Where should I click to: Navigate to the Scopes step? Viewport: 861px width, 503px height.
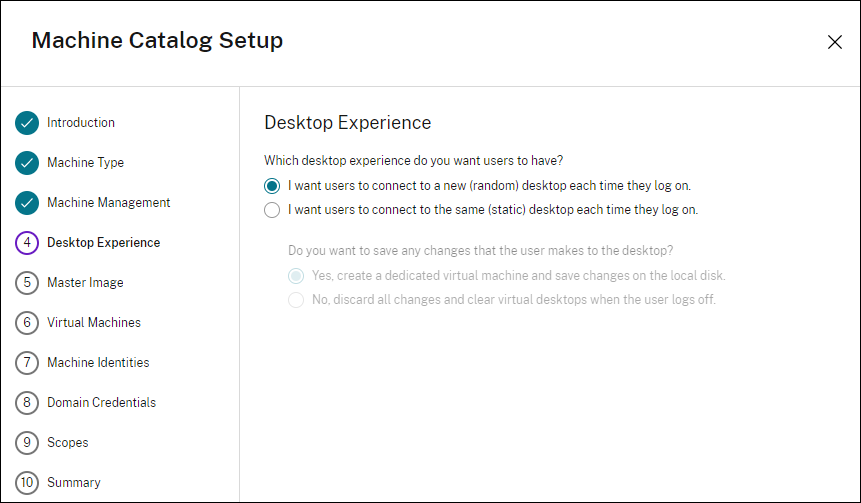point(68,443)
